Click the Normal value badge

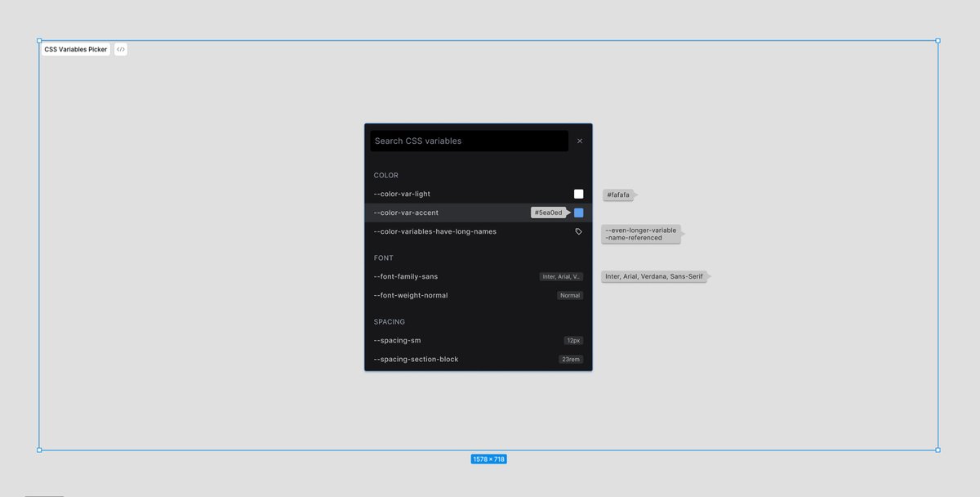coord(570,295)
